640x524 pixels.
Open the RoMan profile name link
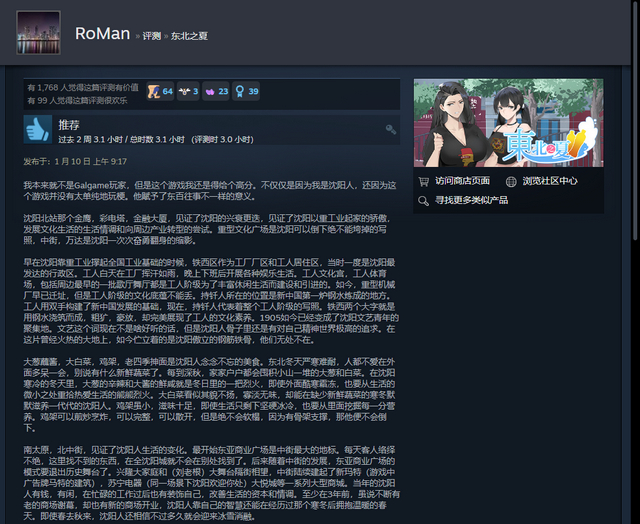point(102,33)
